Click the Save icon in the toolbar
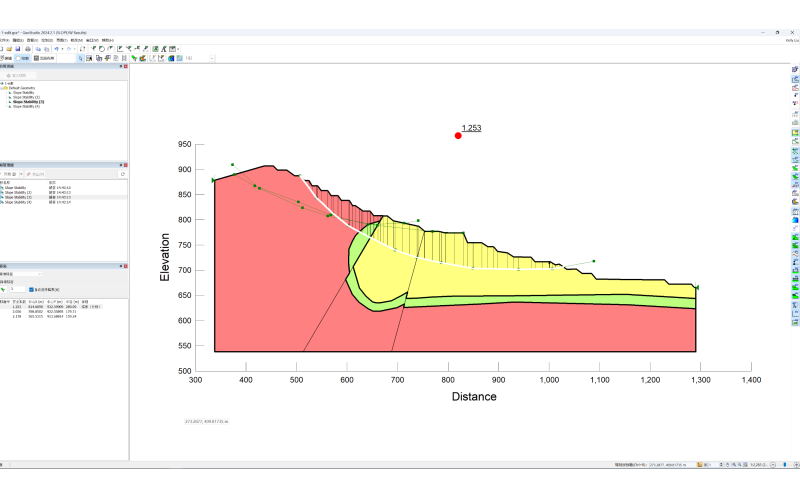This screenshot has width=800, height=500. (x=17, y=48)
